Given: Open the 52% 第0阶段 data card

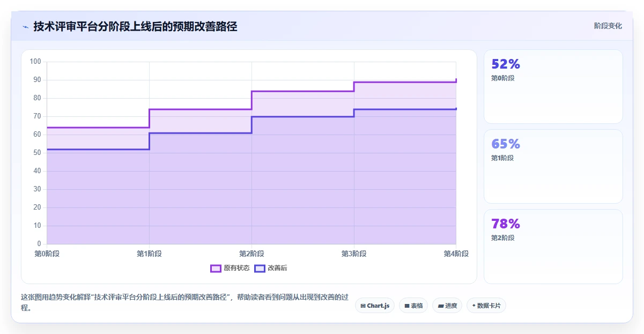Looking at the screenshot, I should click(x=553, y=87).
